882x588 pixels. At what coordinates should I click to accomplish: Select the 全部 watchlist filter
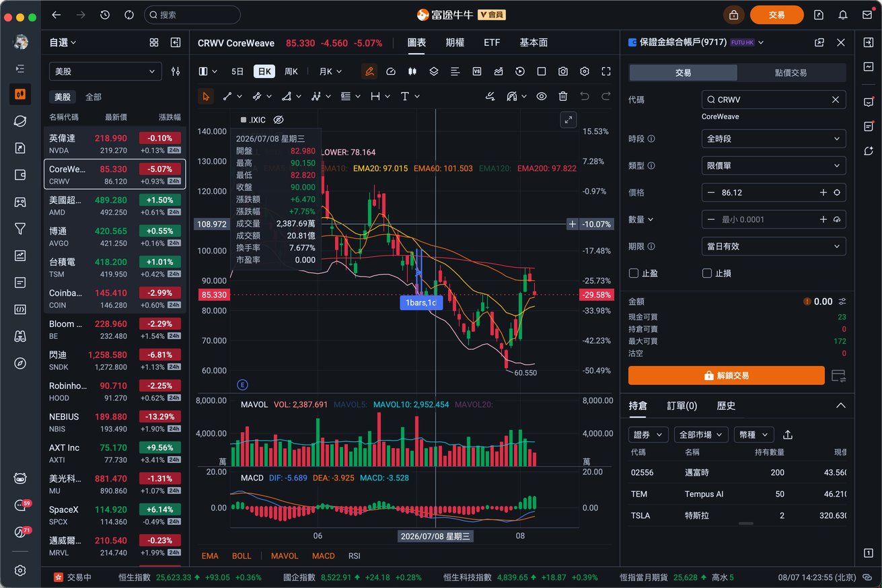click(94, 97)
